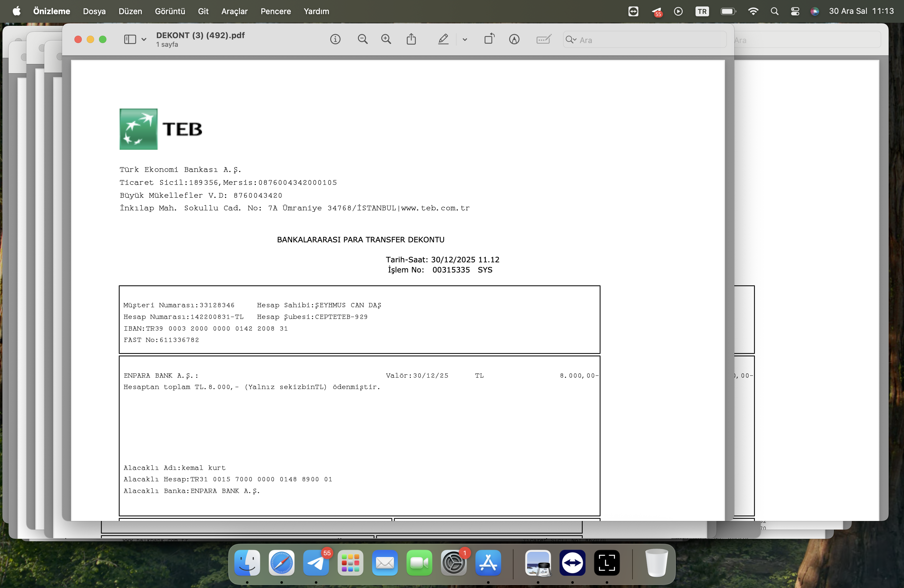
Task: Open TeamViewer from the Dock
Action: click(x=573, y=563)
